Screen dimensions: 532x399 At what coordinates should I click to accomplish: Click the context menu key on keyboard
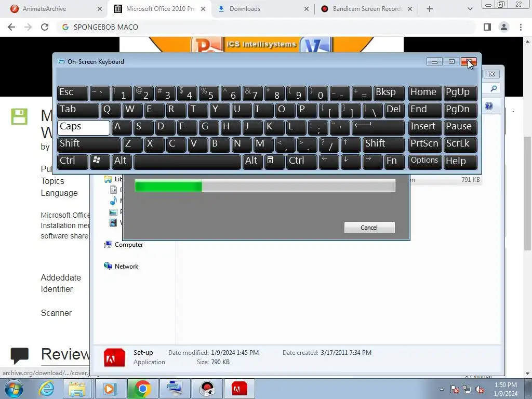[x=274, y=162]
